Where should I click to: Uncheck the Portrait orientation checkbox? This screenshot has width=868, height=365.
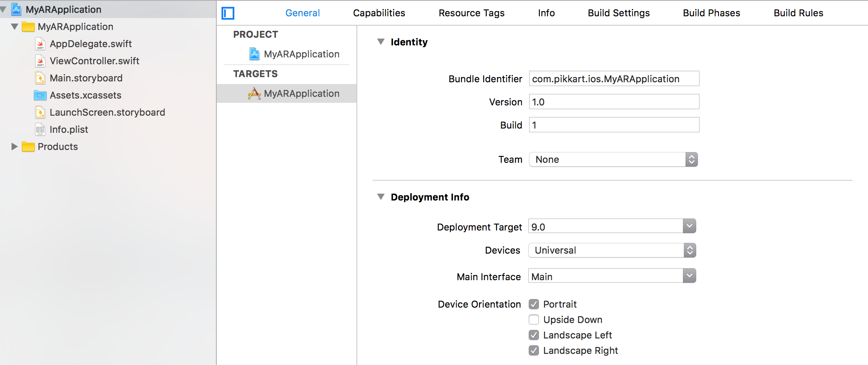tap(534, 304)
